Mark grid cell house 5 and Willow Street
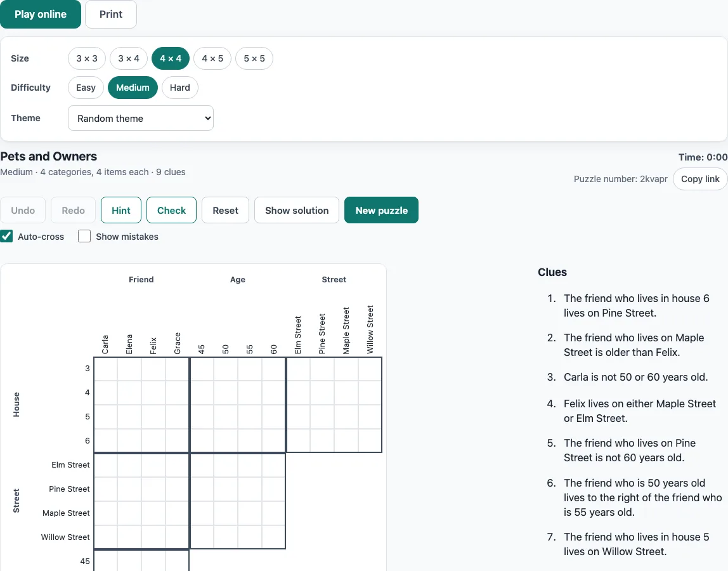The image size is (728, 571). pos(370,417)
